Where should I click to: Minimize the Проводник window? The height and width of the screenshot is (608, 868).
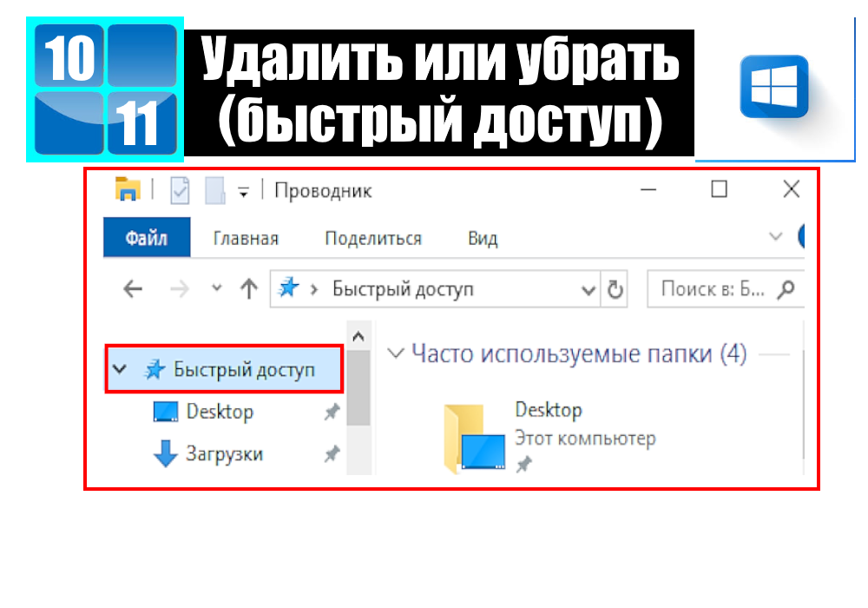click(x=648, y=190)
